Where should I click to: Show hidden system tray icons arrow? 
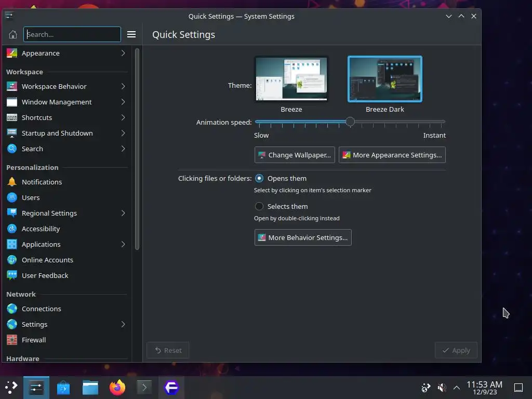tap(457, 388)
